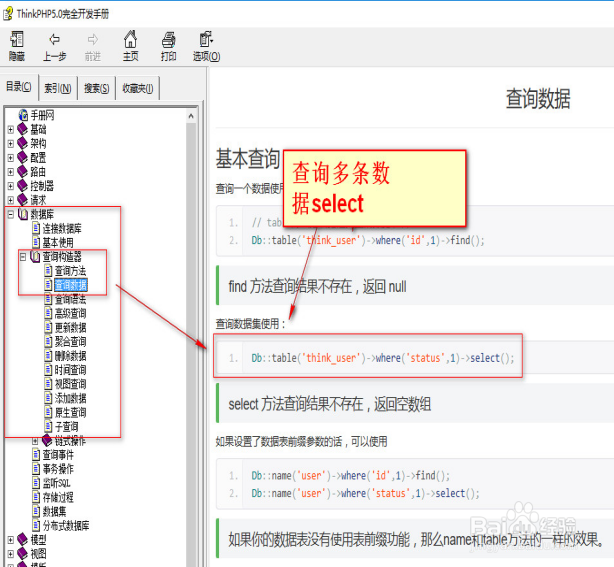
Task: Select the 手册网 globe icon
Action: 23,115
